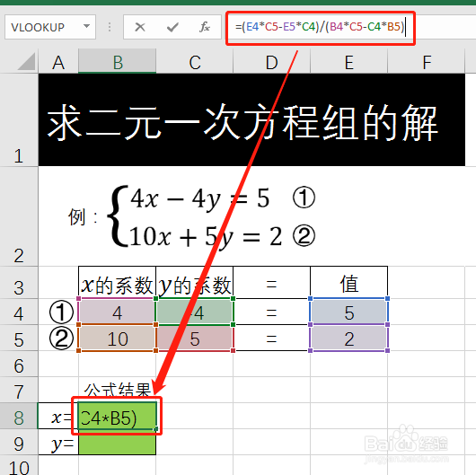The height and width of the screenshot is (475, 476).
Task: Click cell C4 containing -4
Action: click(195, 312)
